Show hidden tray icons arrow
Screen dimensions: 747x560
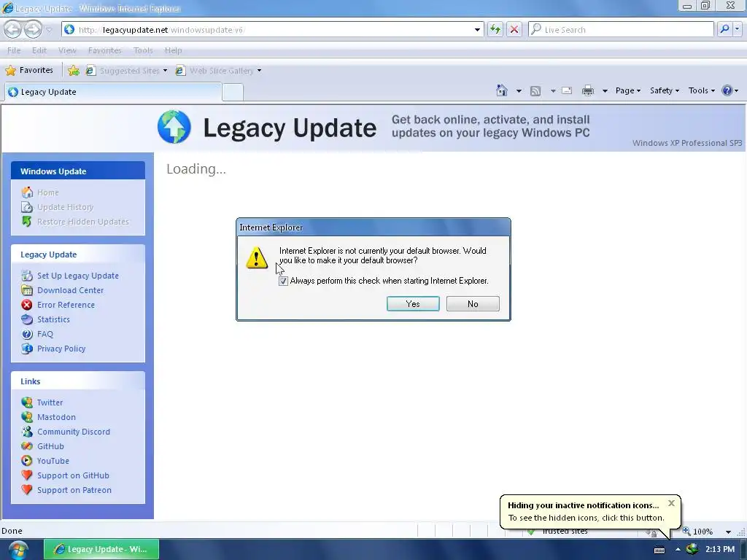[x=678, y=549]
